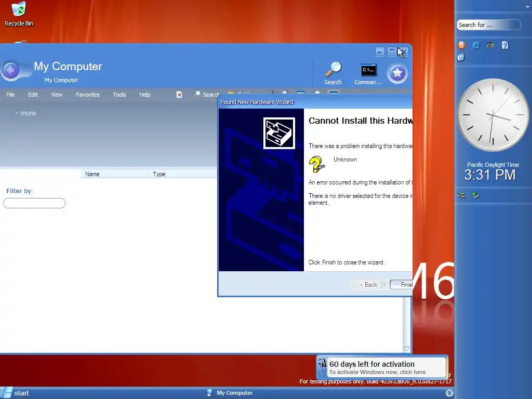The image size is (532, 399).
Task: Click the scroll down arrow in My Computer
Action: click(x=406, y=349)
